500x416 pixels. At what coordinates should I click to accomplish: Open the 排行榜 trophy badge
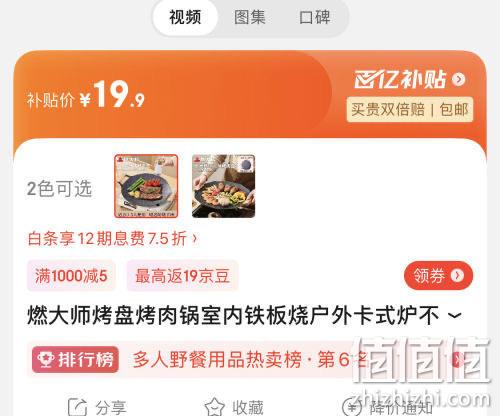point(75,359)
